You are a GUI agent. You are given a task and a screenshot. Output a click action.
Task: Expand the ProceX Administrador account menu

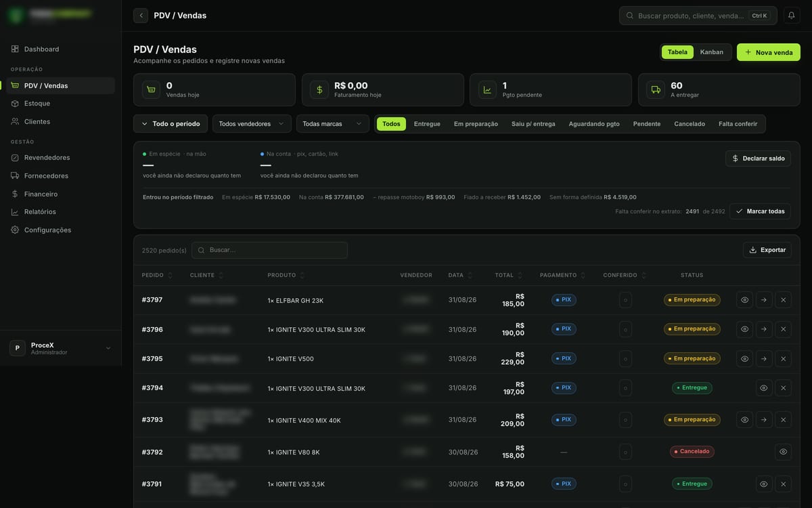pos(61,348)
